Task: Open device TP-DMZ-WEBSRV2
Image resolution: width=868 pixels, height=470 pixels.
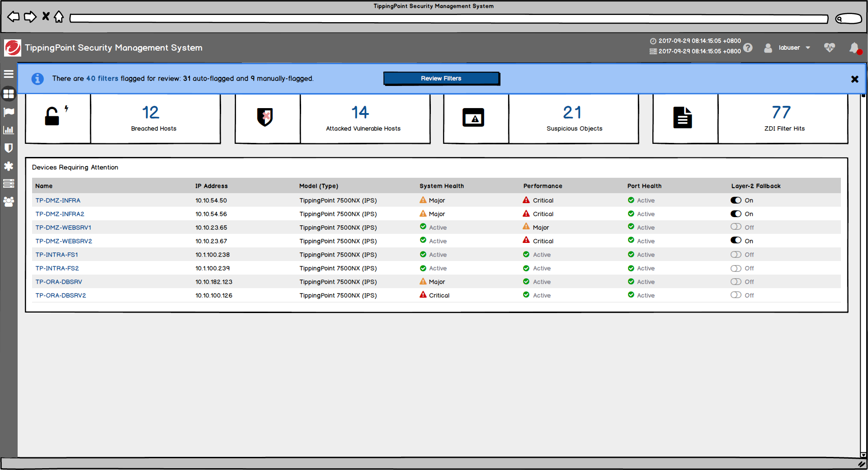Action: pyautogui.click(x=64, y=241)
